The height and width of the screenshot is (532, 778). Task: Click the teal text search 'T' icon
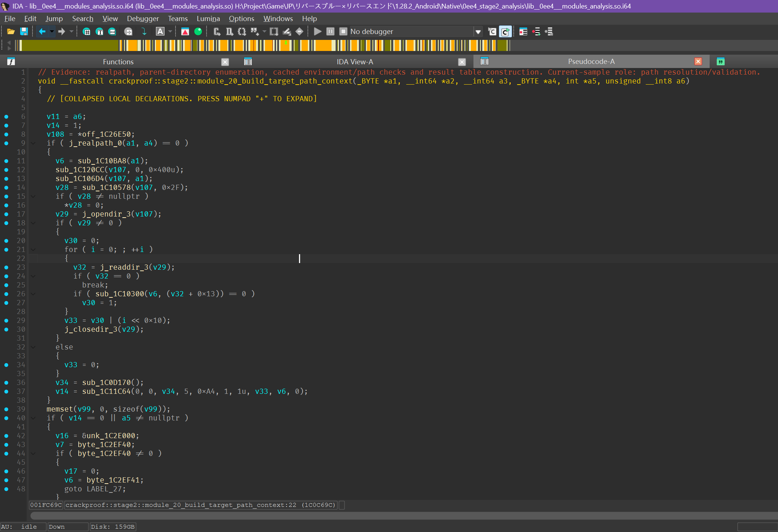[99, 32]
